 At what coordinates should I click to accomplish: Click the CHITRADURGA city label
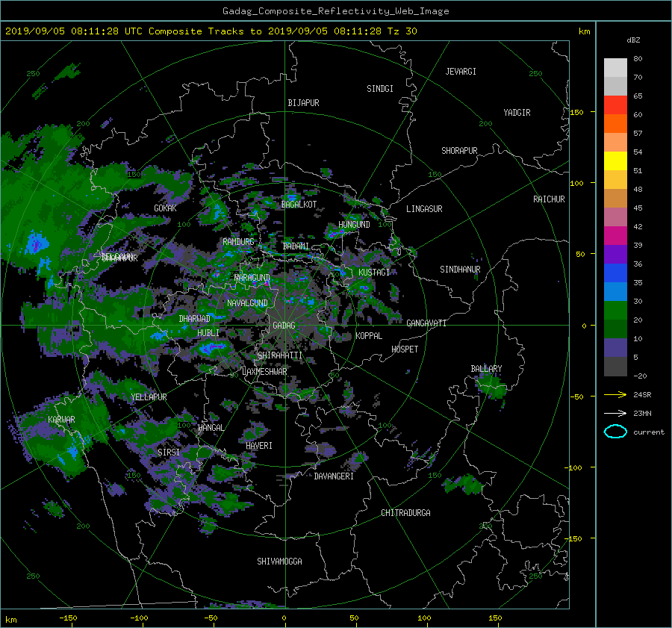tap(406, 513)
